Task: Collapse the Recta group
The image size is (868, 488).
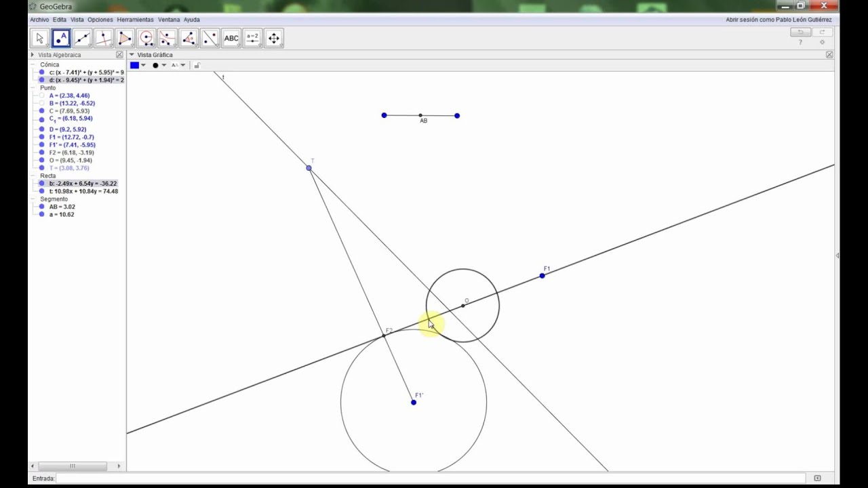Action: click(33, 176)
